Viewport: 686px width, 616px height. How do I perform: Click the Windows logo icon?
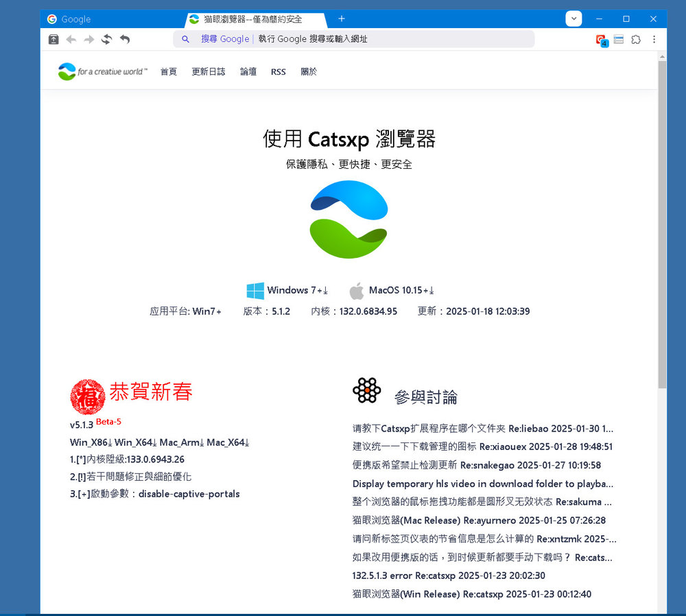click(x=255, y=290)
